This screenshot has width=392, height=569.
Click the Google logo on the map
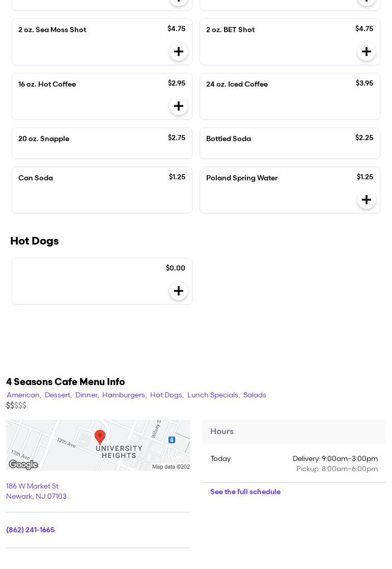pyautogui.click(x=23, y=465)
